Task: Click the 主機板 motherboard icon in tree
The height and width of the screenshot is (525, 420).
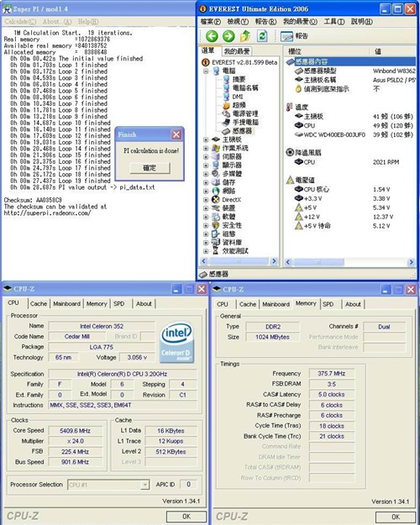Action: pos(216,139)
